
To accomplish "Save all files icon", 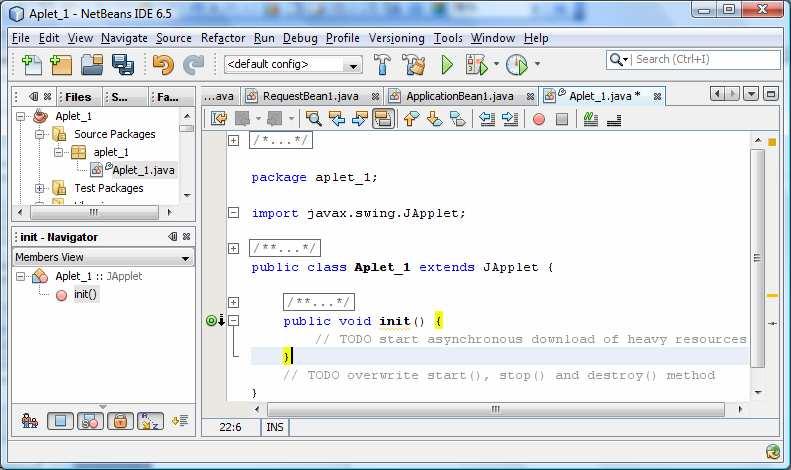I will [x=123, y=65].
